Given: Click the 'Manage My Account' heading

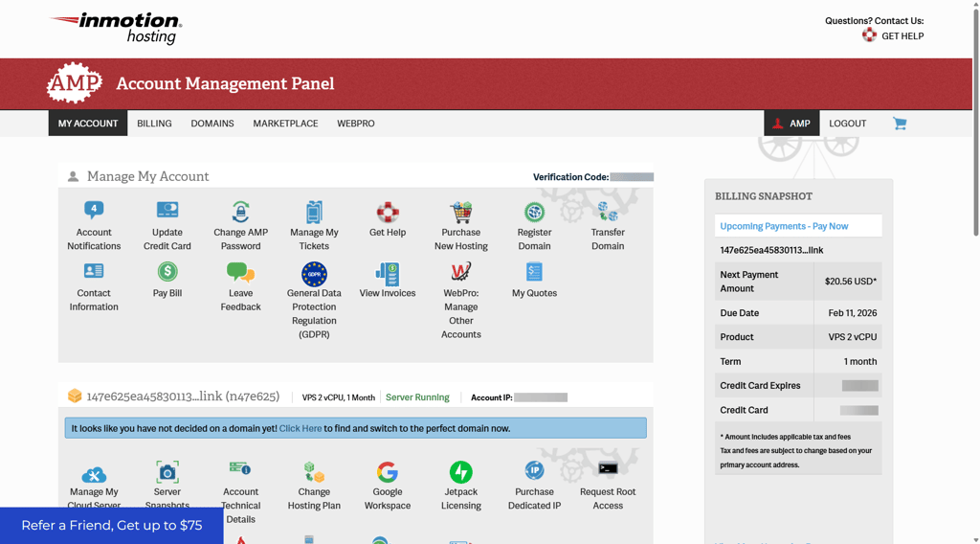Looking at the screenshot, I should (148, 176).
